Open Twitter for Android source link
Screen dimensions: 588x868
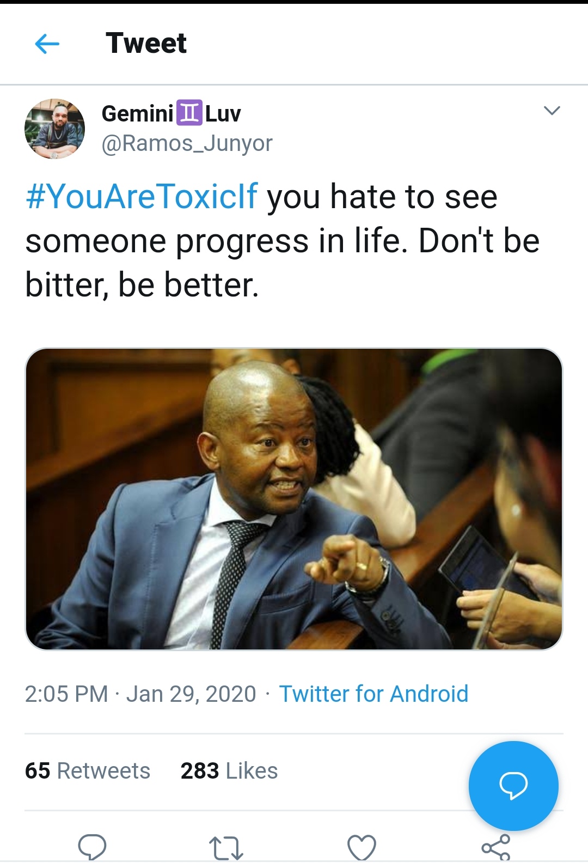(x=373, y=694)
